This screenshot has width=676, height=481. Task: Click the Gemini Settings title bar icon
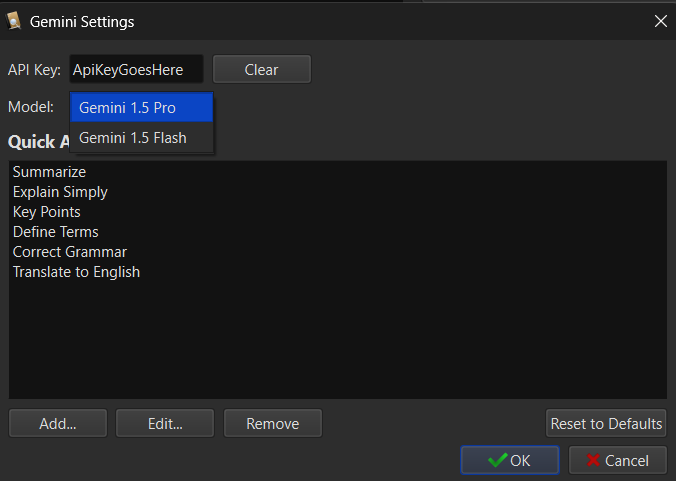[15, 21]
